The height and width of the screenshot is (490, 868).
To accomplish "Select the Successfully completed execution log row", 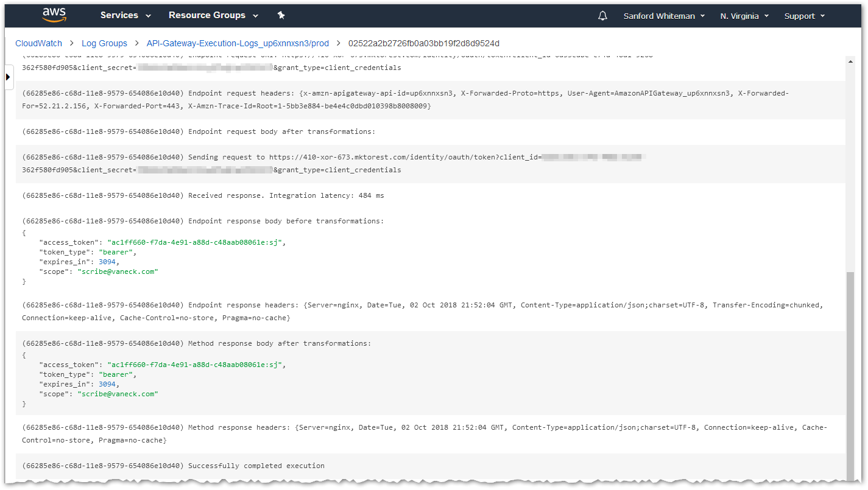I will pyautogui.click(x=431, y=466).
